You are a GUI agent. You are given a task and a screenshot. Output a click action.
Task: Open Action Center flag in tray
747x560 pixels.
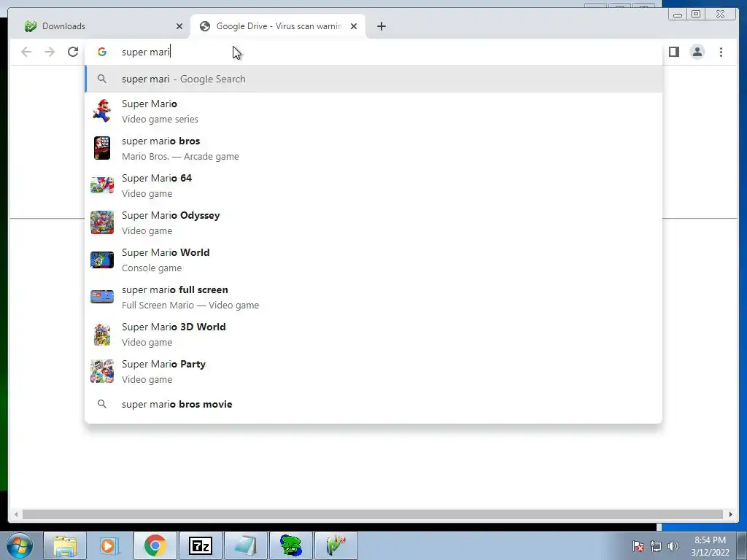[638, 546]
